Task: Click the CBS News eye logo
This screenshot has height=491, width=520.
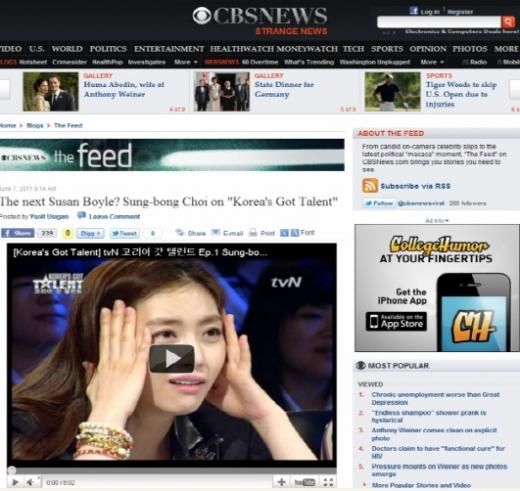Action: point(202,16)
